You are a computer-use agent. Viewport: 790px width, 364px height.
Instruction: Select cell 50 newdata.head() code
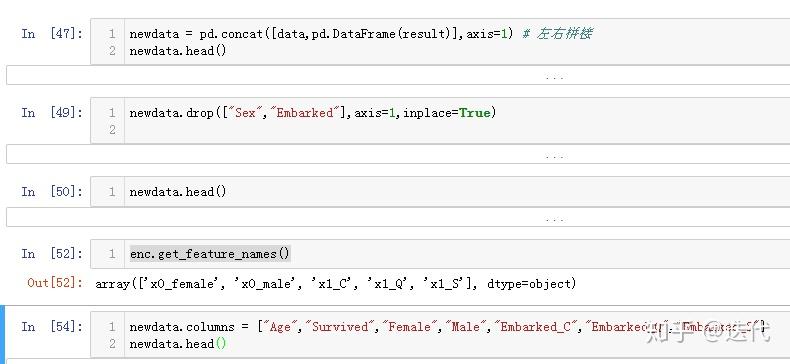[x=178, y=192]
